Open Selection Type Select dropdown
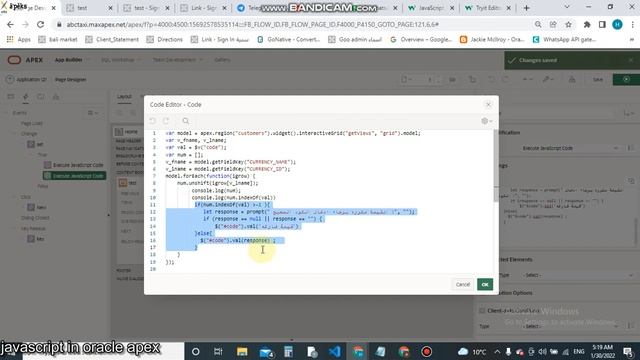The image size is (640, 360). coord(578,275)
